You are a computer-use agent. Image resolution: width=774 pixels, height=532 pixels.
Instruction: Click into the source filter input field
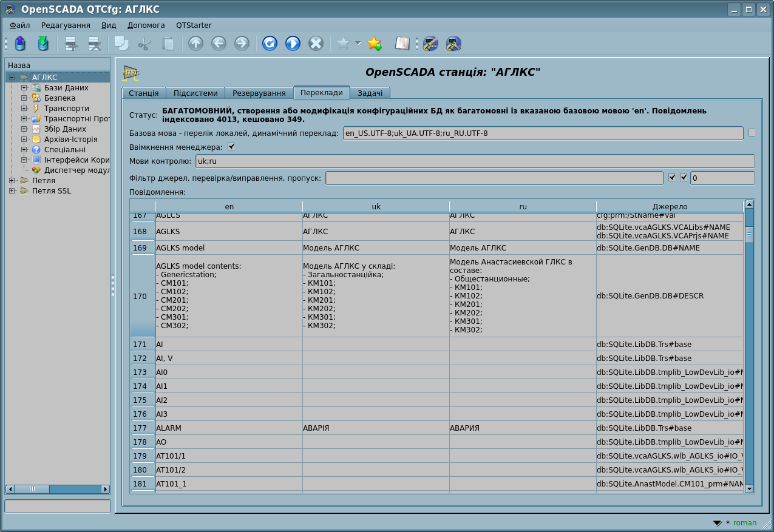click(x=494, y=178)
